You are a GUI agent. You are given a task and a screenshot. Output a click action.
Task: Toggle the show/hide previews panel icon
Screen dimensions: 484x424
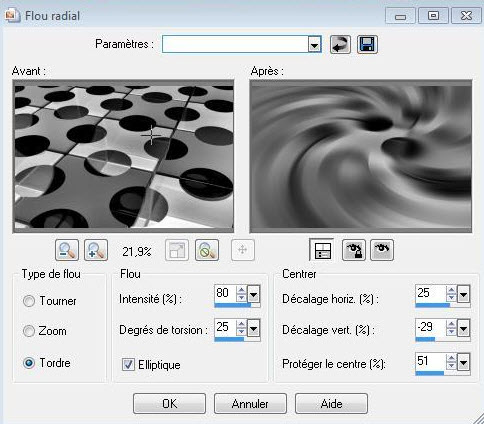point(322,250)
